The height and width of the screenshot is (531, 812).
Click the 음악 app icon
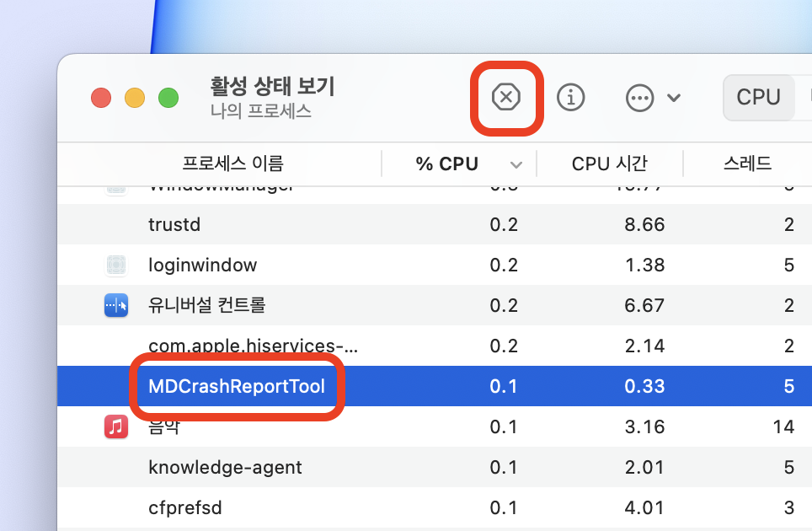coord(116,426)
